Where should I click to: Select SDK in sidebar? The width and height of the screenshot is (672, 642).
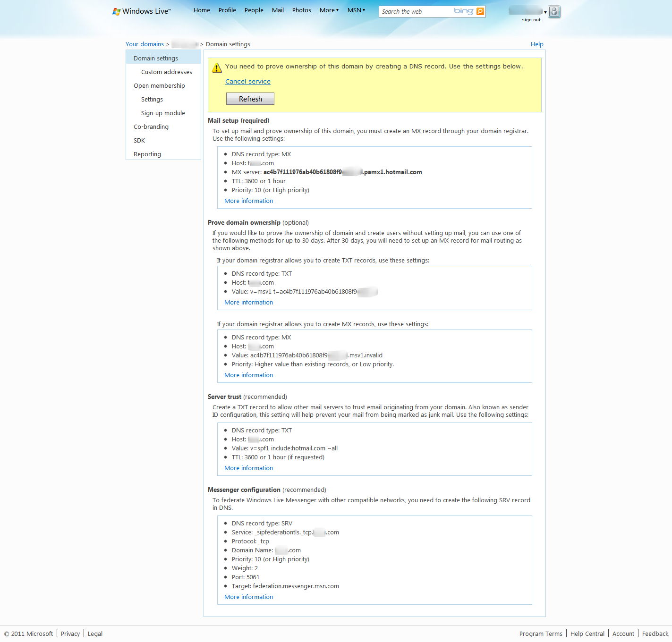coord(139,140)
